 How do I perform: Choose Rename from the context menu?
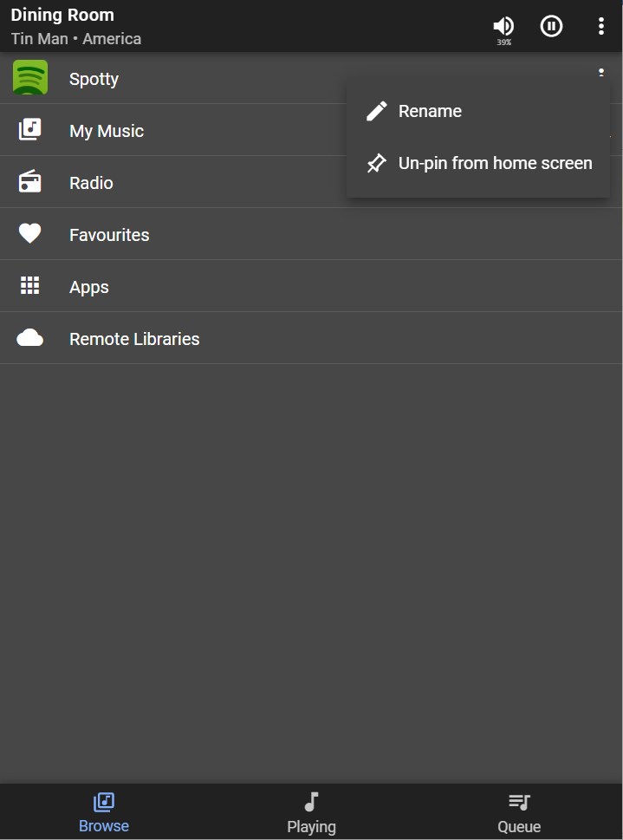430,111
